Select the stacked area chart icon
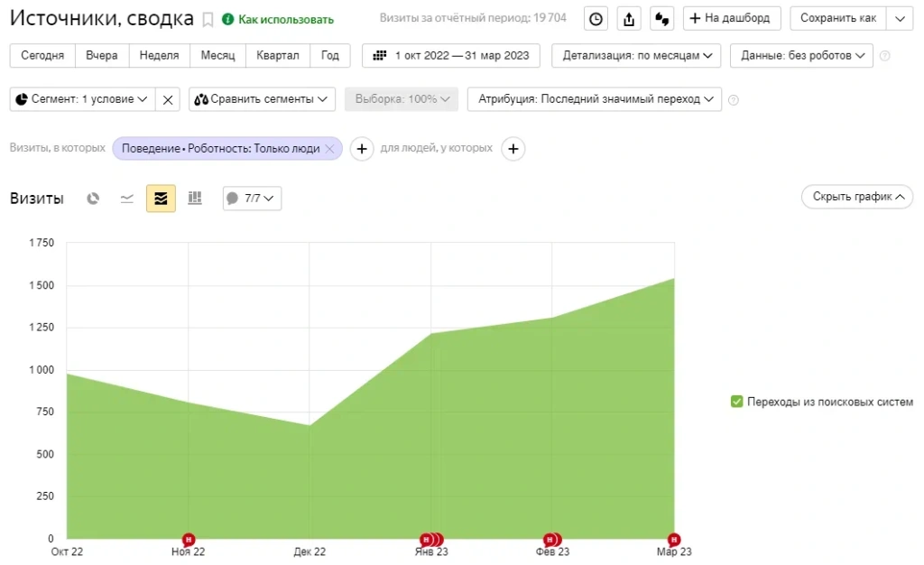The image size is (924, 565). click(161, 199)
